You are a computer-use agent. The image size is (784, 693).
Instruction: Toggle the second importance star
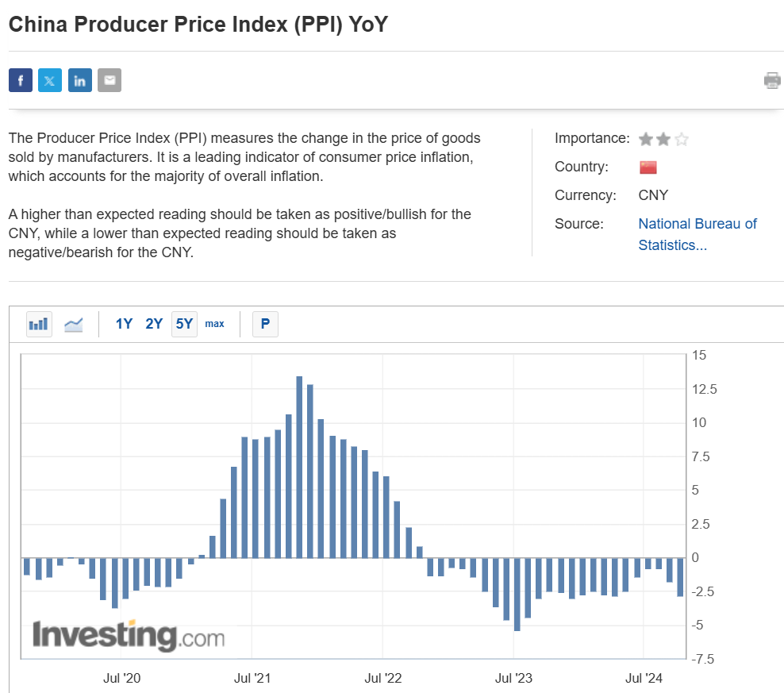(x=663, y=138)
